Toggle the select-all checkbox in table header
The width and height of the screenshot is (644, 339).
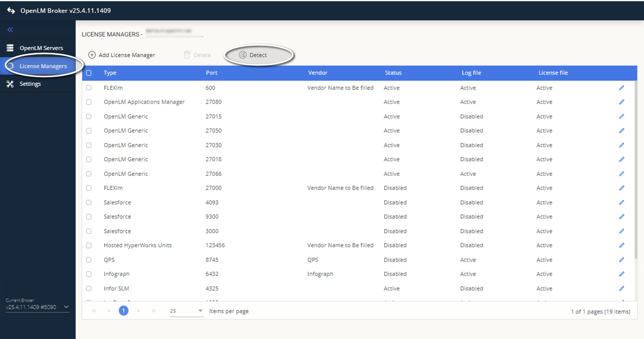coord(89,73)
